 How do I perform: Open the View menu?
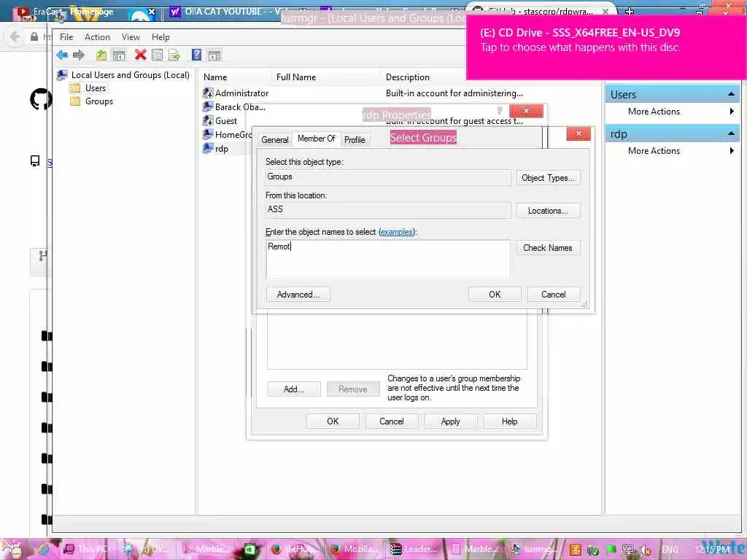[x=131, y=36]
